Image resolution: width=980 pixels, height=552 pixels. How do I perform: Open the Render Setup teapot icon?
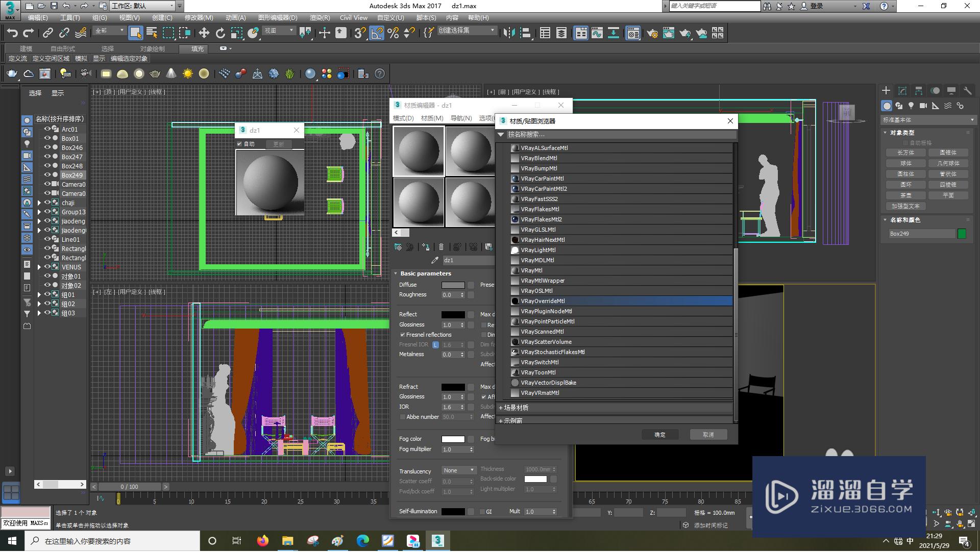(x=652, y=33)
